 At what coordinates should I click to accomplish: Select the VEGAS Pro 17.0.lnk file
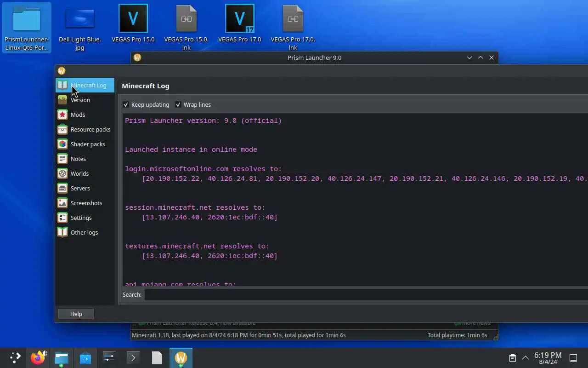(293, 27)
